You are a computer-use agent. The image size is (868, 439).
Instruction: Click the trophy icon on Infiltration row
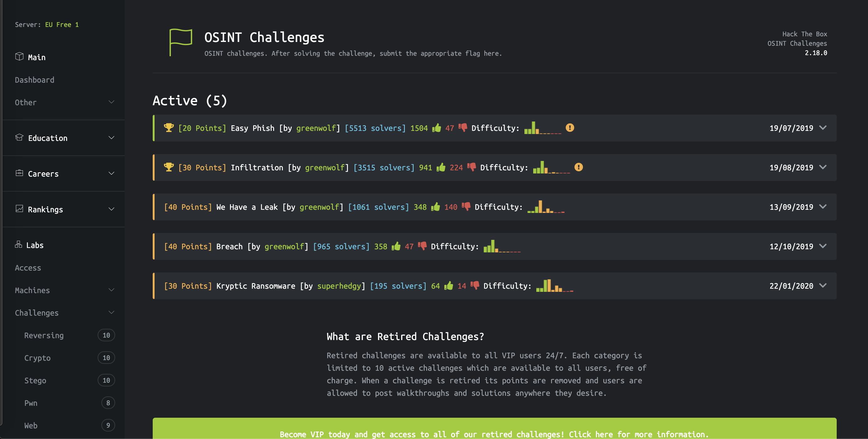168,167
